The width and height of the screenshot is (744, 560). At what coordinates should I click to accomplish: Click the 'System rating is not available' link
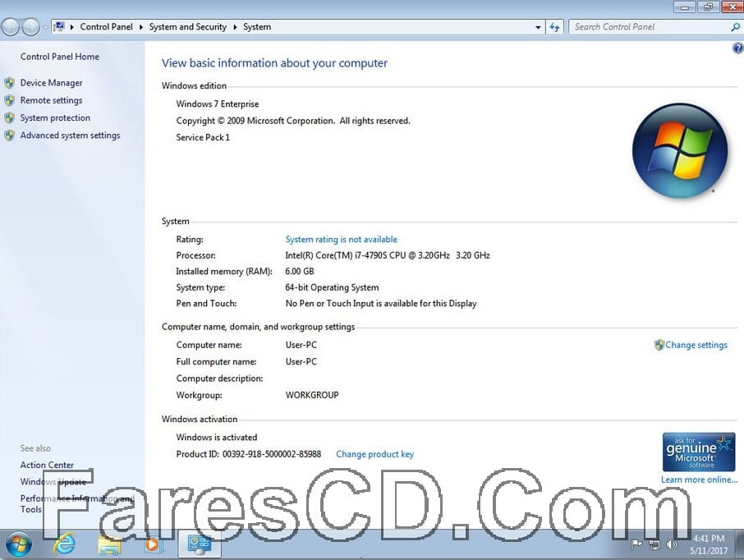pyautogui.click(x=341, y=239)
